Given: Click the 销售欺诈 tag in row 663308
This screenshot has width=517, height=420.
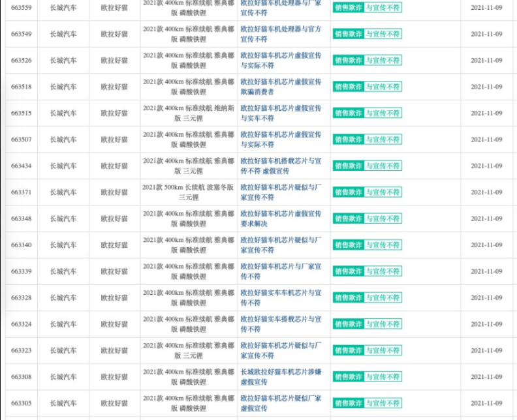Looking at the screenshot, I should [349, 376].
